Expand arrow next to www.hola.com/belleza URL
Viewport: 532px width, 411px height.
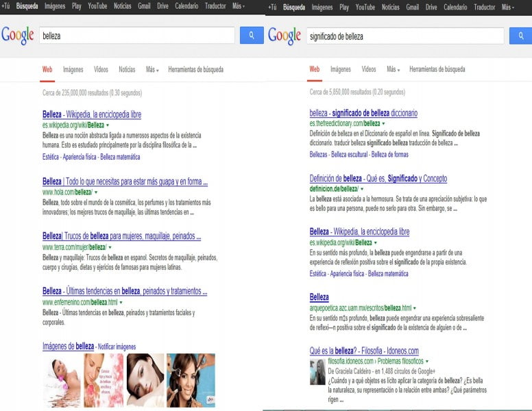coord(96,192)
